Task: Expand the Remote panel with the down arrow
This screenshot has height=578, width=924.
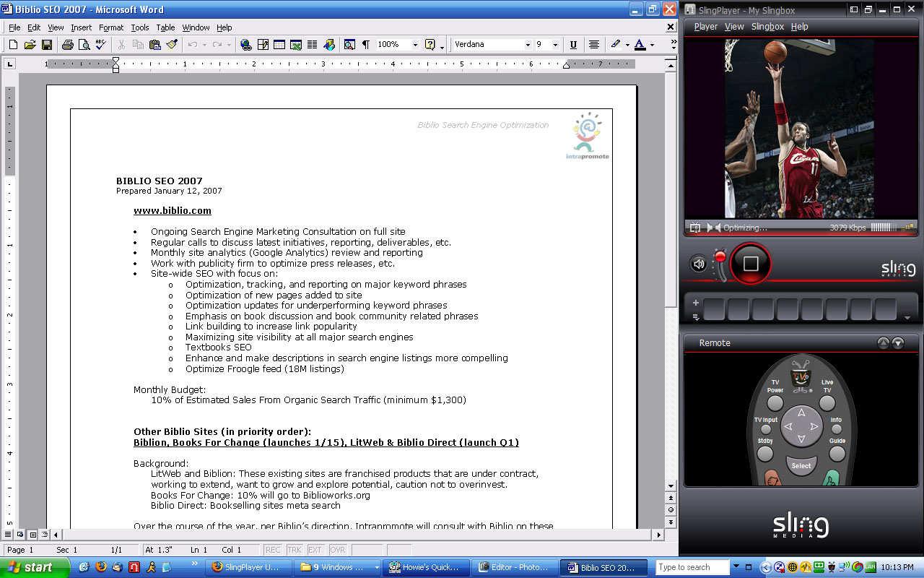Action: click(897, 343)
